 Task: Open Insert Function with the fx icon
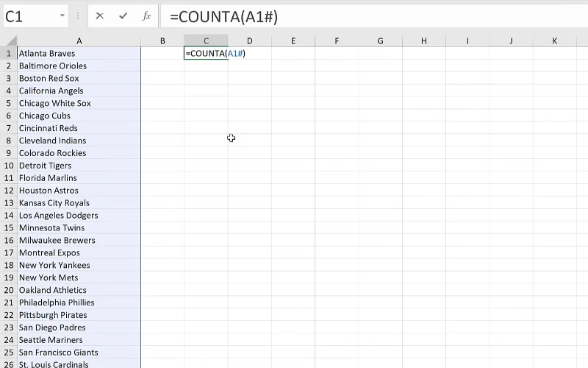(x=146, y=16)
